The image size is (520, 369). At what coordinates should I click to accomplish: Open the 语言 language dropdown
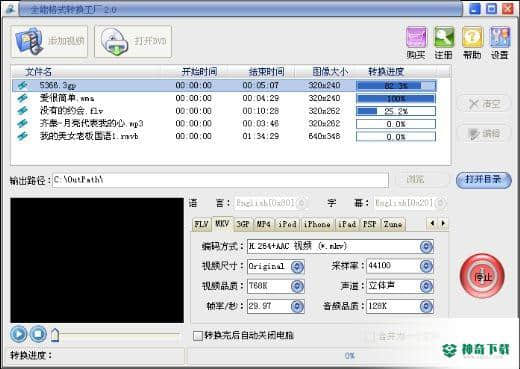click(301, 203)
